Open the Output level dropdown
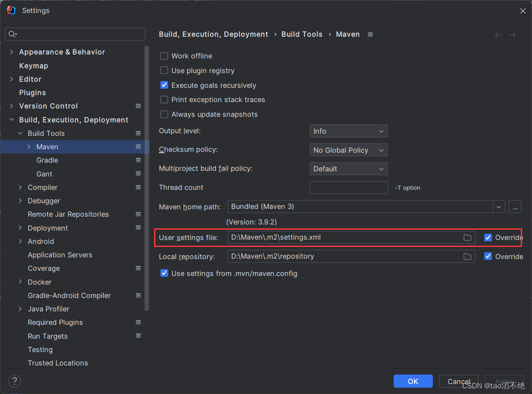This screenshot has height=394, width=532. [x=348, y=131]
